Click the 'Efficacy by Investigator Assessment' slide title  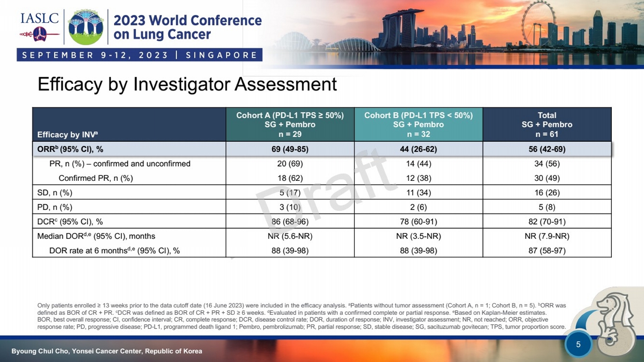(x=187, y=84)
